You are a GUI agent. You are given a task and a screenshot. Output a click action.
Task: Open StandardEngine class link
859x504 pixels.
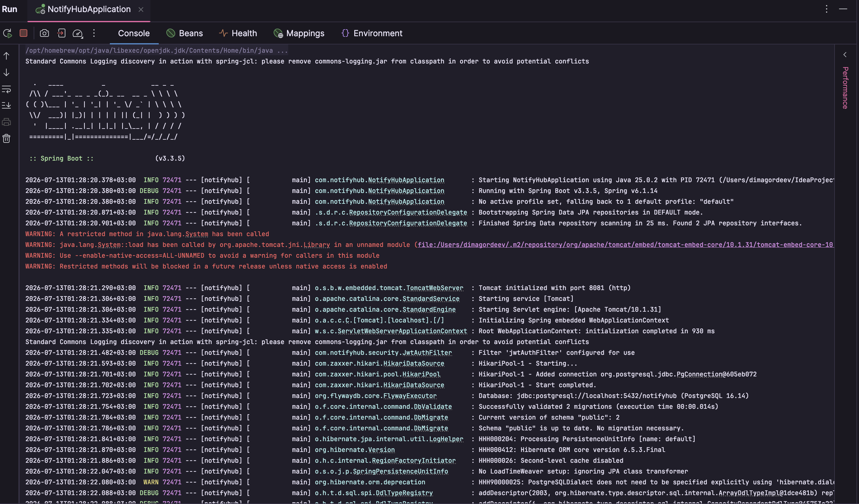tap(429, 309)
